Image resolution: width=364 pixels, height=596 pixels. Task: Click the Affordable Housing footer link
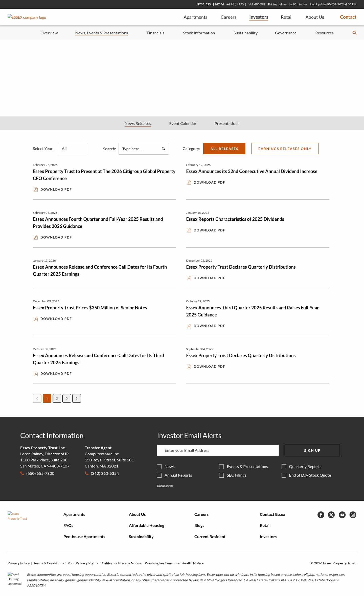(147, 525)
